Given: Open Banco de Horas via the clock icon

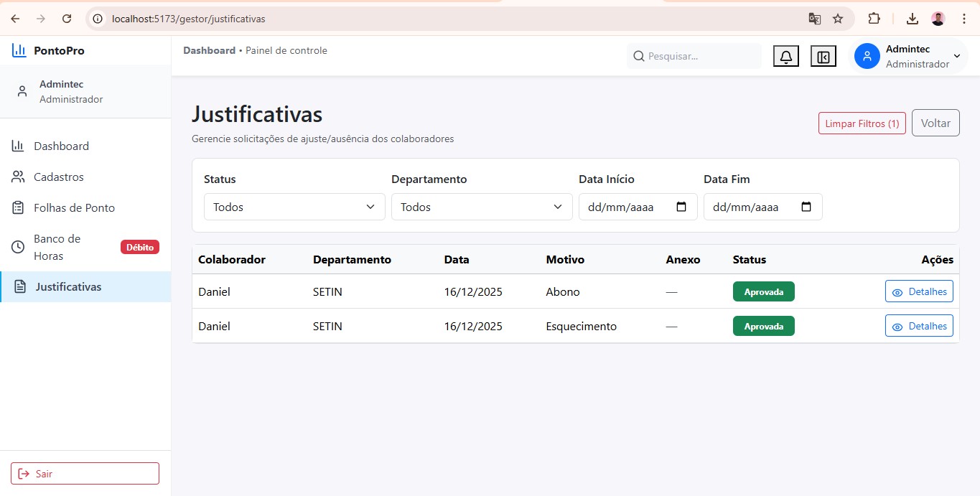Looking at the screenshot, I should tap(17, 246).
